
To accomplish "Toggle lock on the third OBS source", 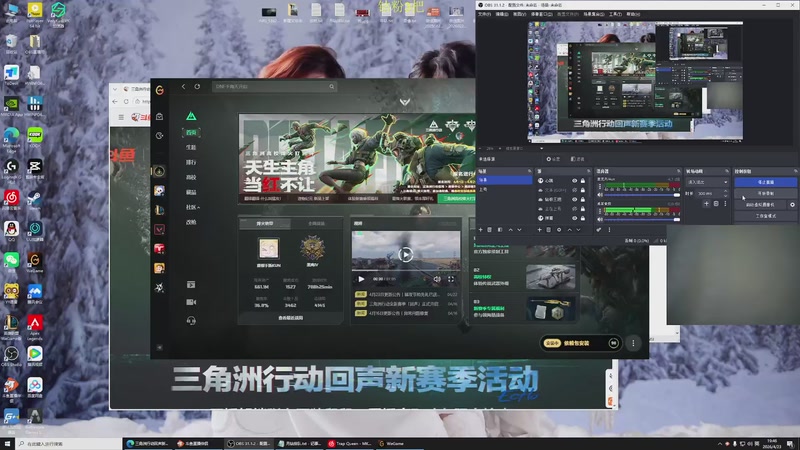I will click(583, 199).
